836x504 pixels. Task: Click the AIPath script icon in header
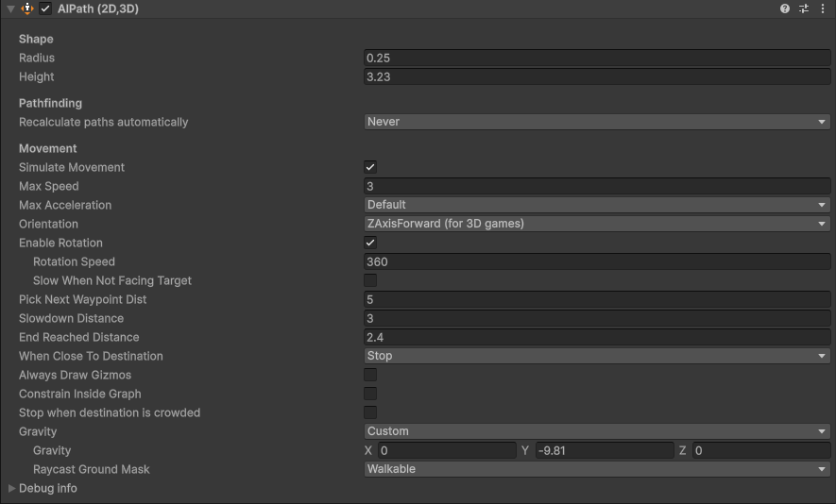click(x=27, y=8)
